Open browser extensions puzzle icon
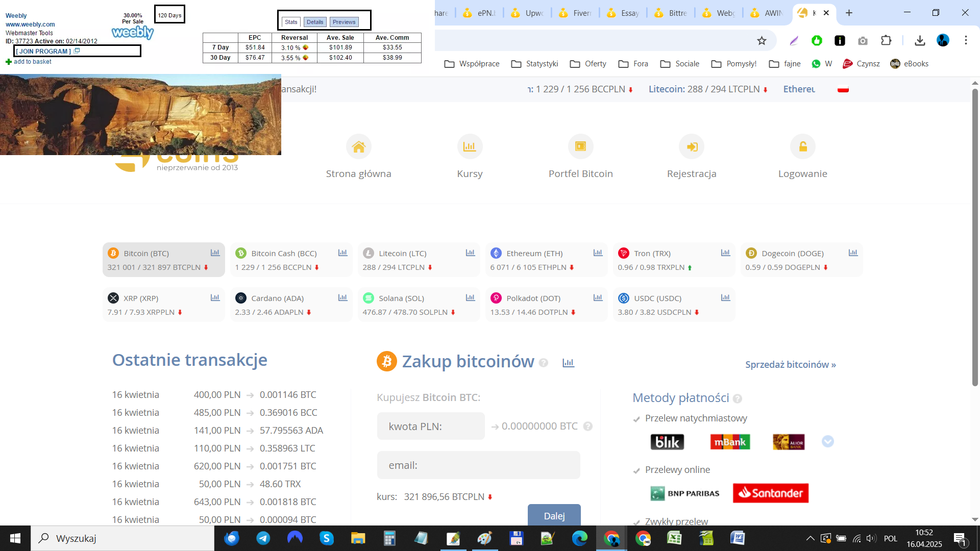Image resolution: width=980 pixels, height=551 pixels. coord(886,41)
